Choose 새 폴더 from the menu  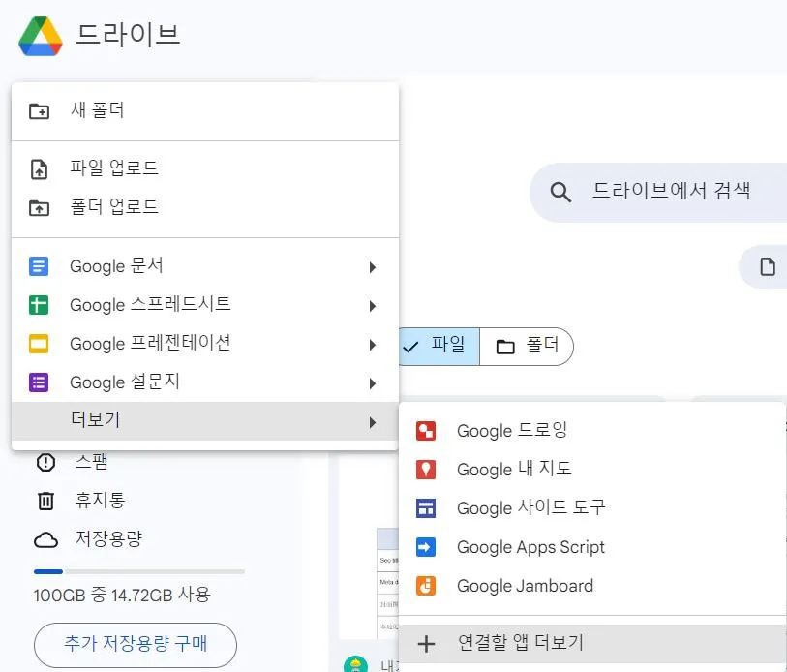pos(205,110)
